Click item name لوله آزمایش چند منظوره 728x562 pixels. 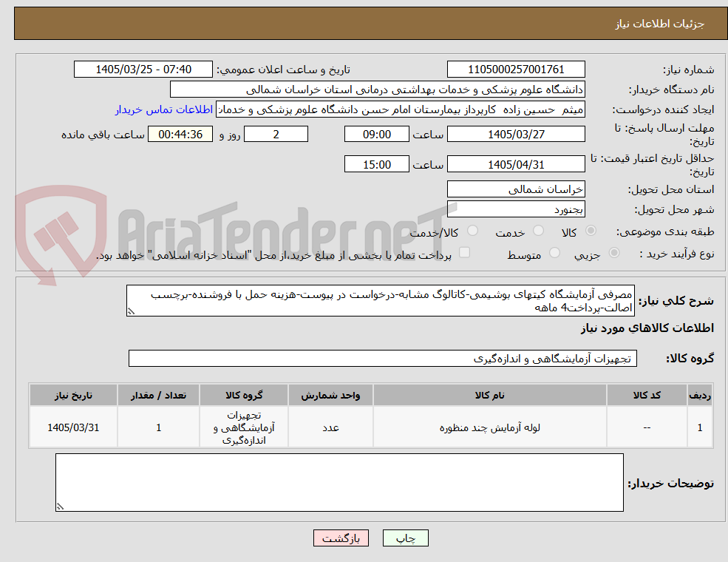pyautogui.click(x=490, y=427)
